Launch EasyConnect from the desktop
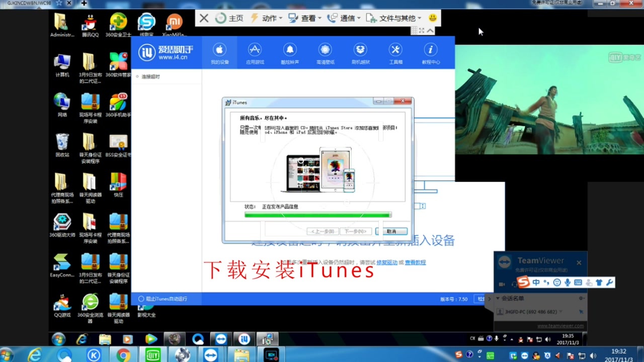The height and width of the screenshot is (362, 644). 62,265
